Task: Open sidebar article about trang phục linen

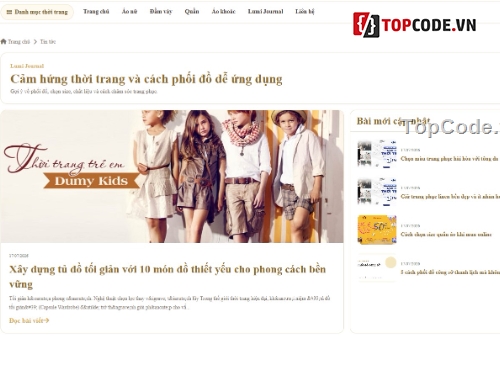Action: pos(450,197)
